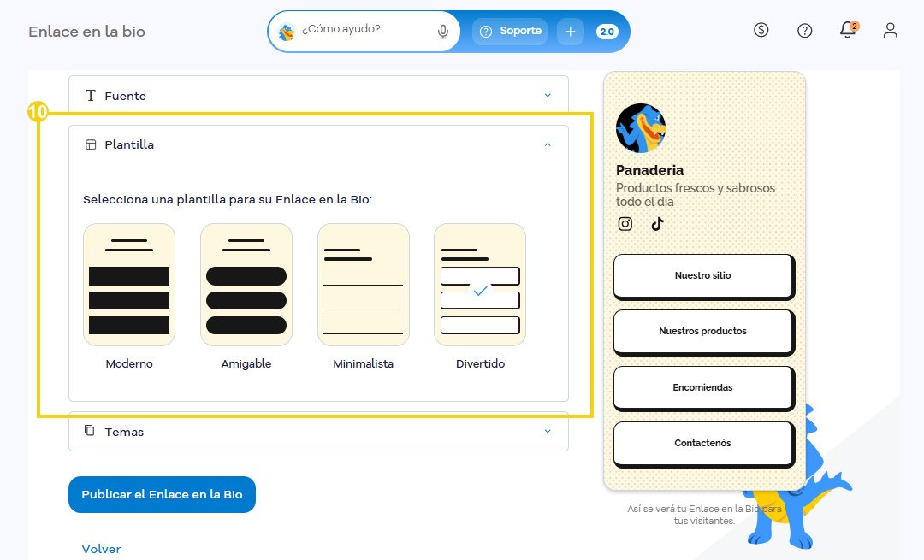This screenshot has width=924, height=560.
Task: Click the Plantilla section title
Action: coord(129,144)
